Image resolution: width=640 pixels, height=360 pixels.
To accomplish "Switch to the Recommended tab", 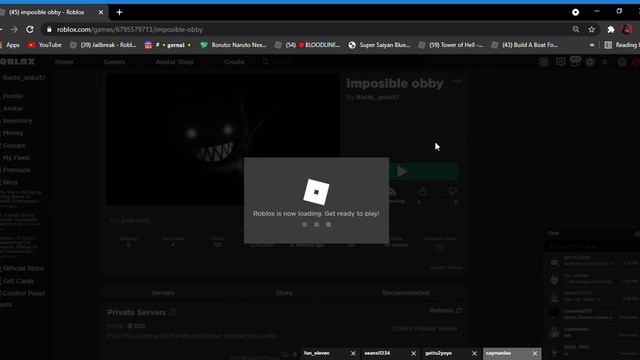I will click(406, 293).
